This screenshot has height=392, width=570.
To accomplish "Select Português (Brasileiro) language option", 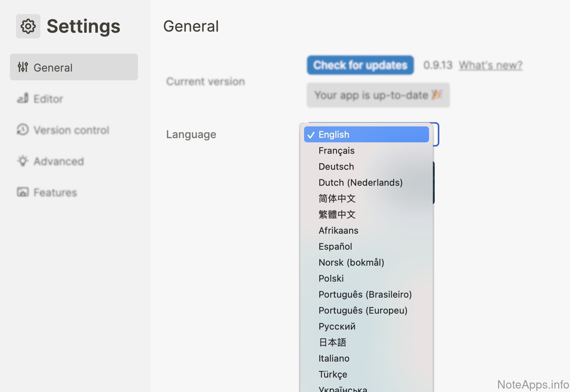I will (x=365, y=295).
